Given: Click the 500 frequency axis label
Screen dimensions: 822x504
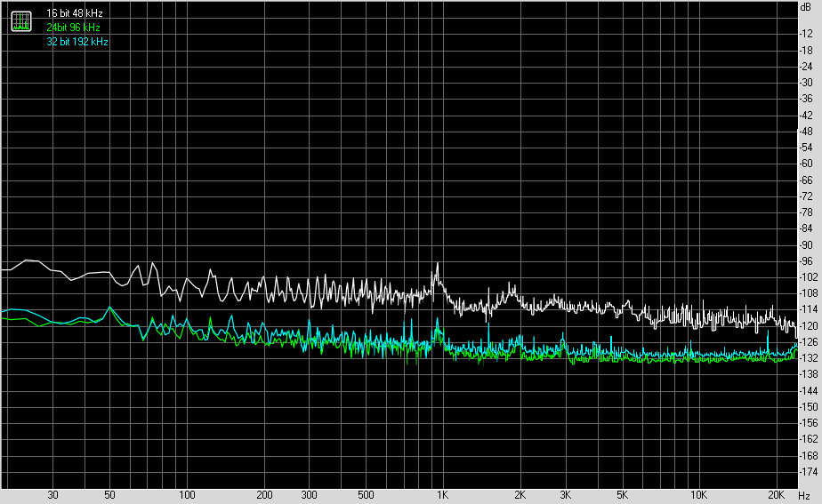Looking at the screenshot, I should point(366,495).
